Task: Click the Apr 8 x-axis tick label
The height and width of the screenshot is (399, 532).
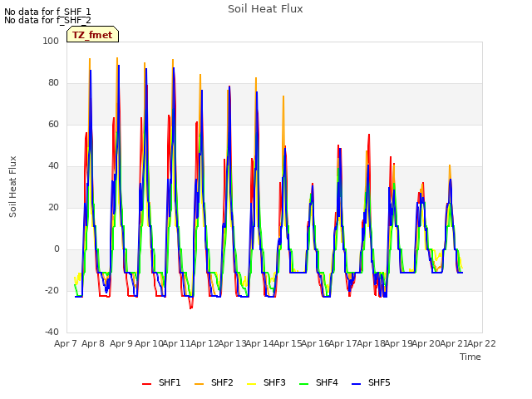Action: coord(93,343)
